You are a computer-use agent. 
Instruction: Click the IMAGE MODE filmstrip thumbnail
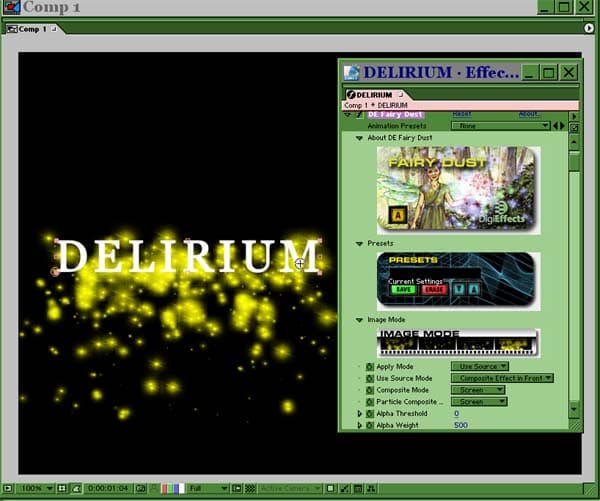[x=458, y=343]
